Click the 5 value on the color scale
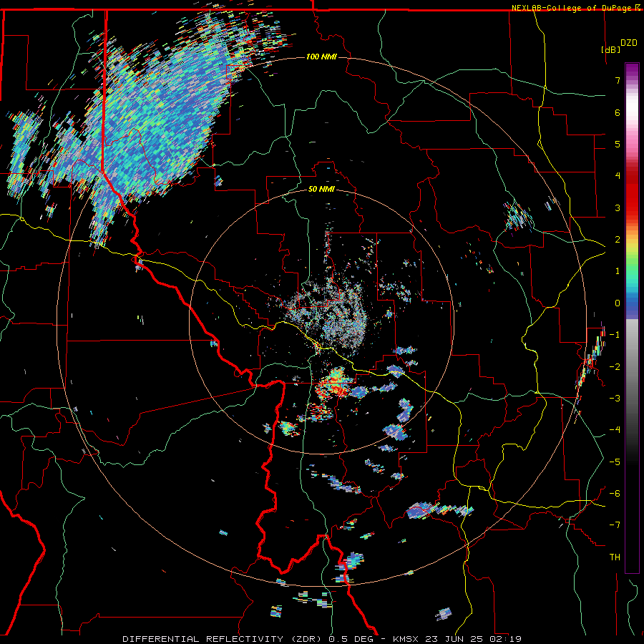644x644 pixels. tap(618, 144)
